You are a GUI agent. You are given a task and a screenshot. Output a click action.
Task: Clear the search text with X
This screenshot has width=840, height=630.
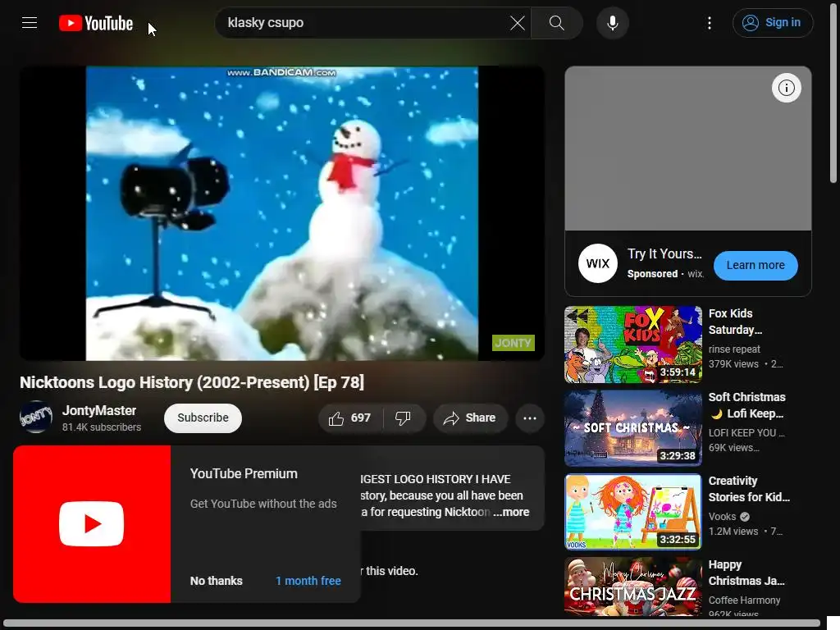[x=517, y=23]
